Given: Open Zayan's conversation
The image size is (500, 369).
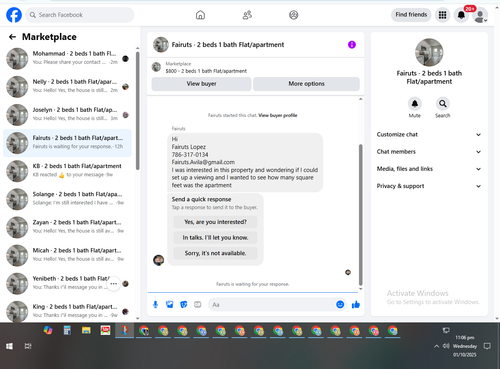Looking at the screenshot, I should (68, 227).
